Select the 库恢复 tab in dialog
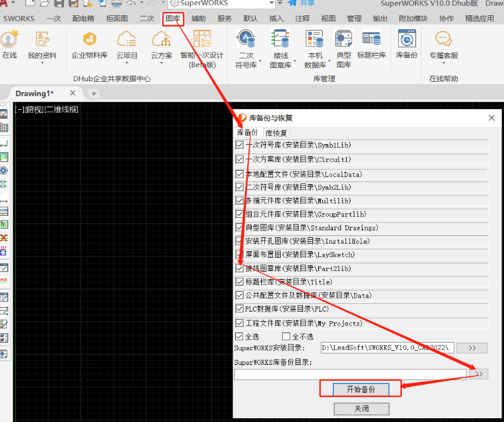 coord(276,133)
